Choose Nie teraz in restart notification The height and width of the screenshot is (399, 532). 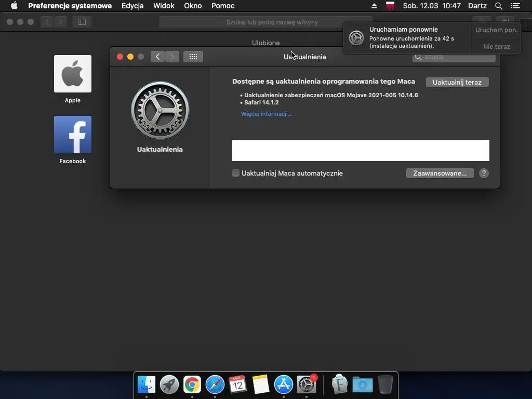(x=496, y=47)
